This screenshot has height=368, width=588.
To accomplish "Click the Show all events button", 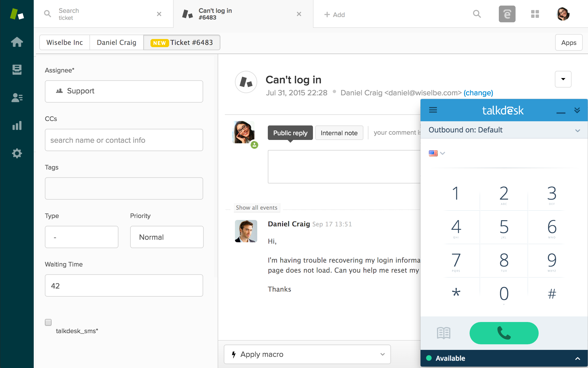I will pyautogui.click(x=256, y=208).
